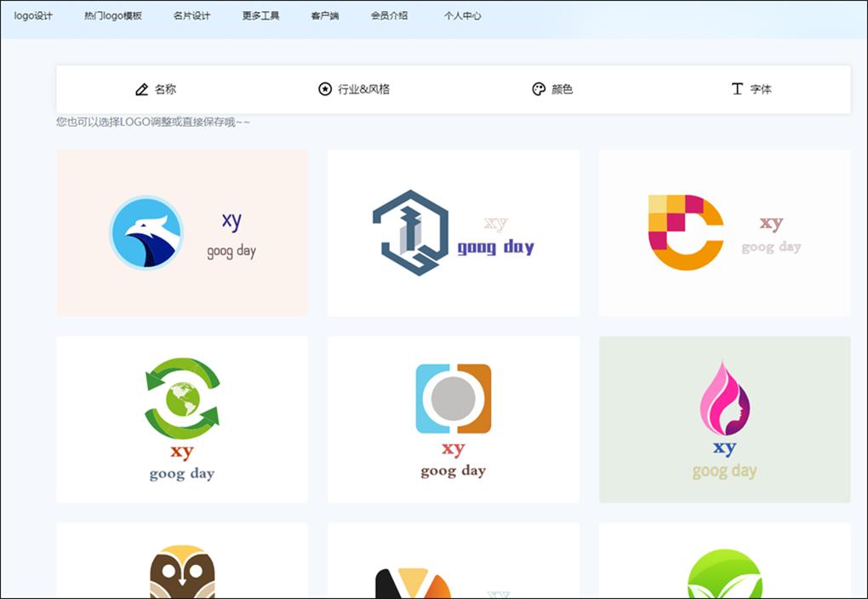Select the eagle circle logo template
This screenshot has height=599, width=868.
click(x=181, y=232)
